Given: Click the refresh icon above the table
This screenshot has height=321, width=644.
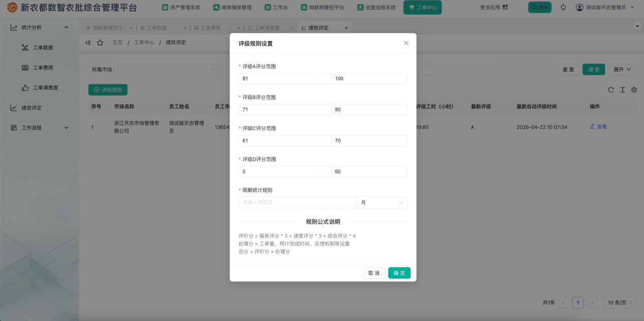Looking at the screenshot, I should tap(611, 90).
